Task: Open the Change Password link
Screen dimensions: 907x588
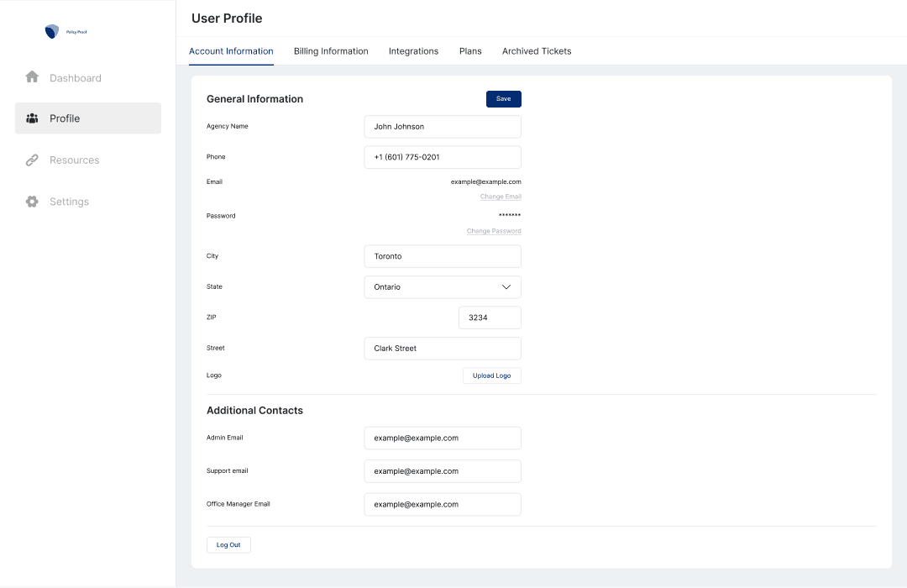Action: pos(494,230)
